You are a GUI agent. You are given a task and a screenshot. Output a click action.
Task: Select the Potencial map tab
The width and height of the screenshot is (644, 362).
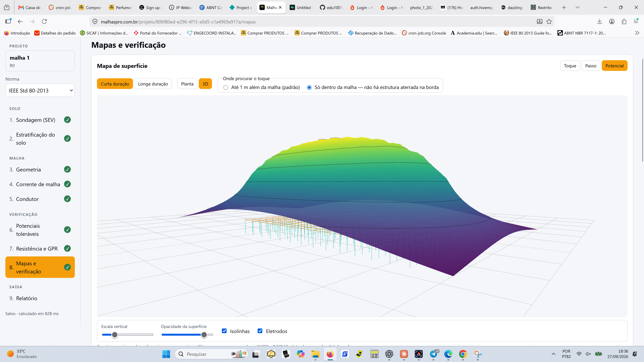tap(614, 66)
